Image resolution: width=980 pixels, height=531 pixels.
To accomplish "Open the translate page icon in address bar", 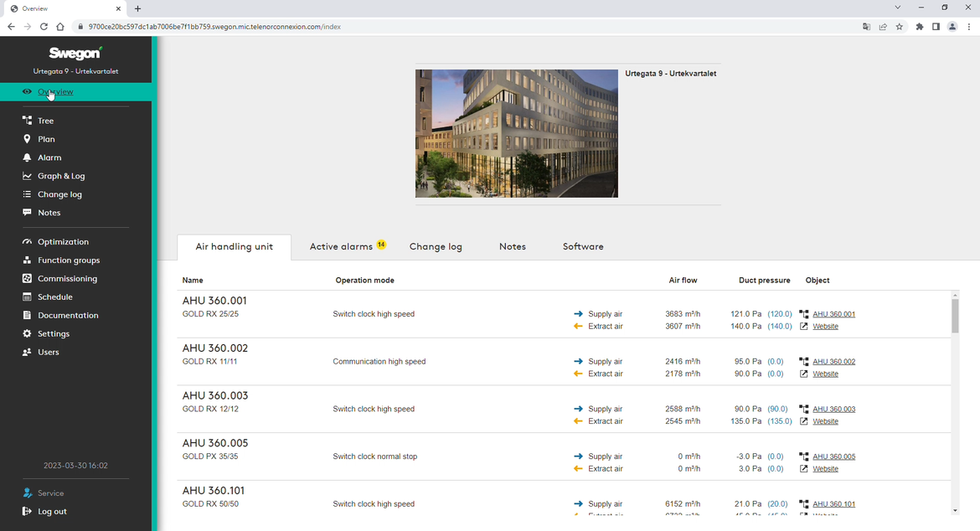I will click(x=866, y=27).
